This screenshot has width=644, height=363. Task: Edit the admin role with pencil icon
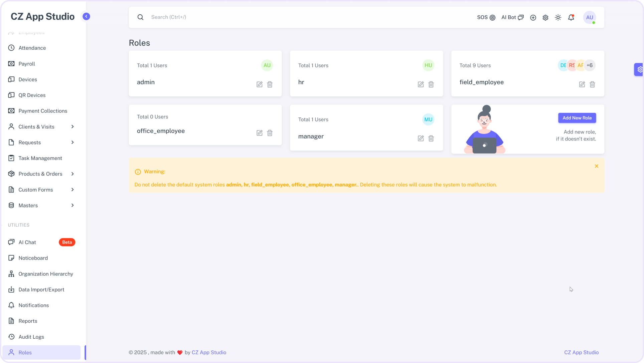pos(260,84)
